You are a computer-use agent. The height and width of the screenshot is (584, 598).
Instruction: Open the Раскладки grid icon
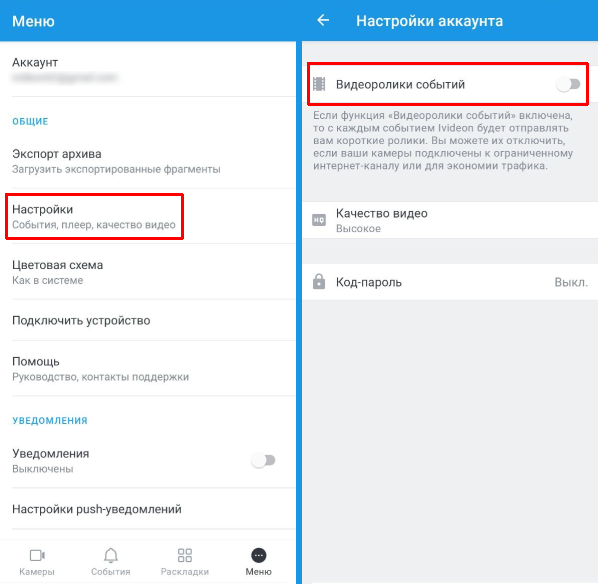pos(185,555)
